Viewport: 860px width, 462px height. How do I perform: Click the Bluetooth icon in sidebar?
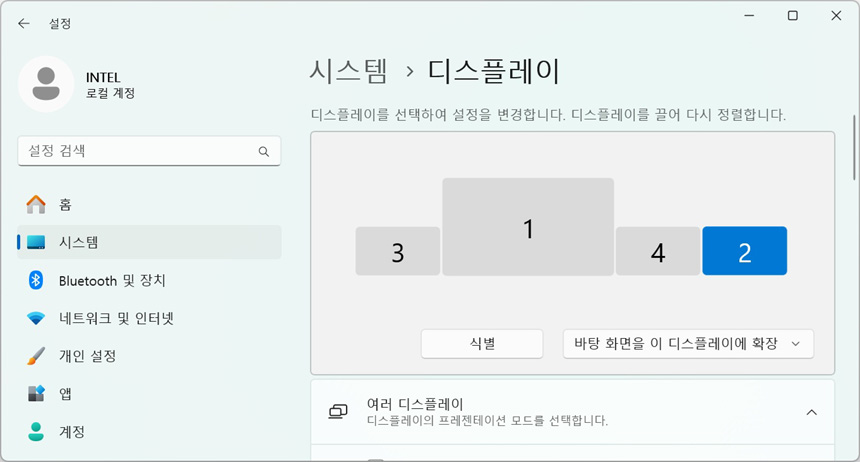tap(36, 280)
